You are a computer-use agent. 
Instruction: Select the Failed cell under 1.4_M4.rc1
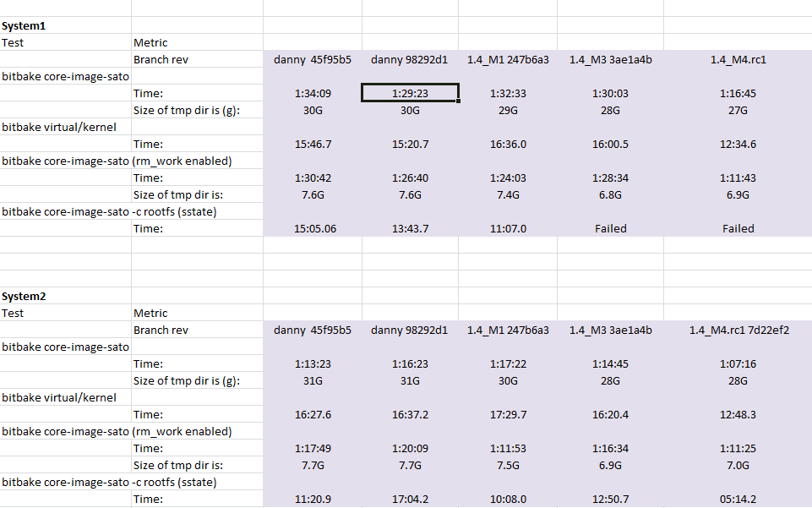738,228
